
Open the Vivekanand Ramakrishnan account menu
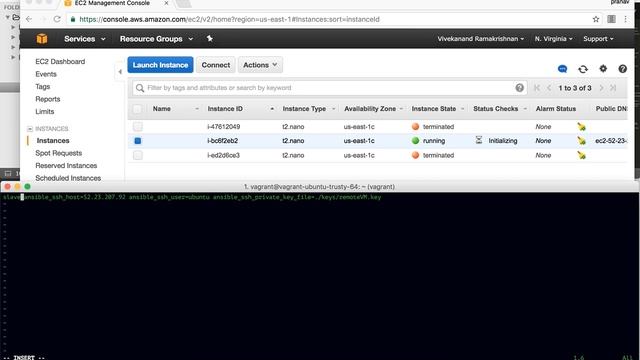click(x=480, y=39)
